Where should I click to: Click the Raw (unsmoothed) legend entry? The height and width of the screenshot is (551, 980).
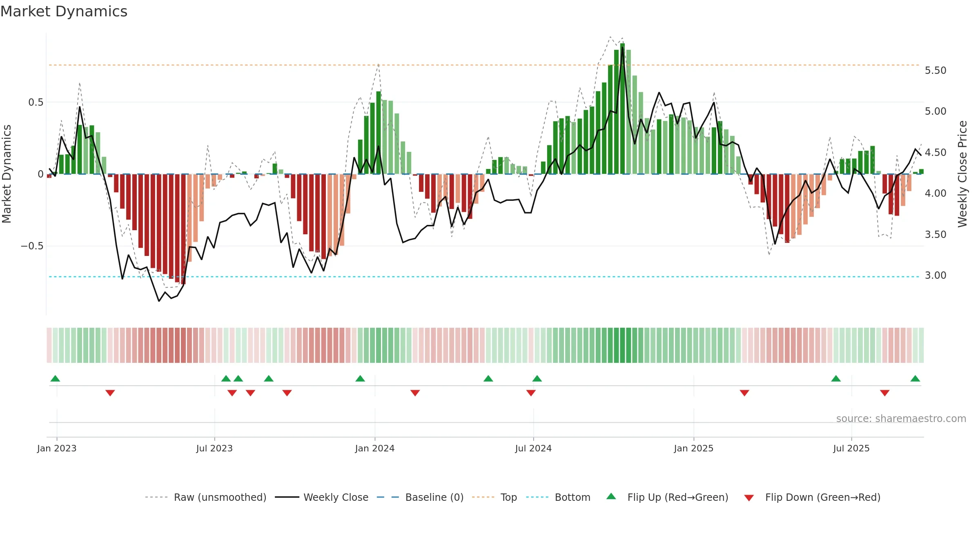206,497
